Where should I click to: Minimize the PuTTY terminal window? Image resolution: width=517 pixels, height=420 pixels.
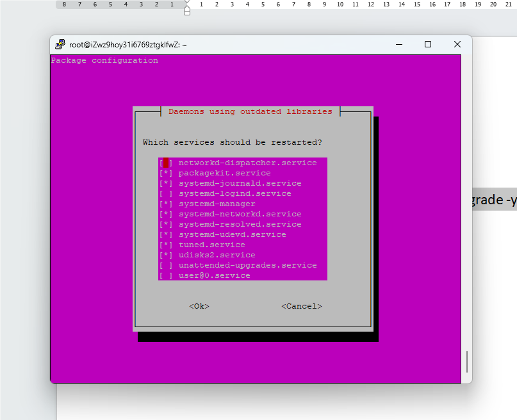399,44
